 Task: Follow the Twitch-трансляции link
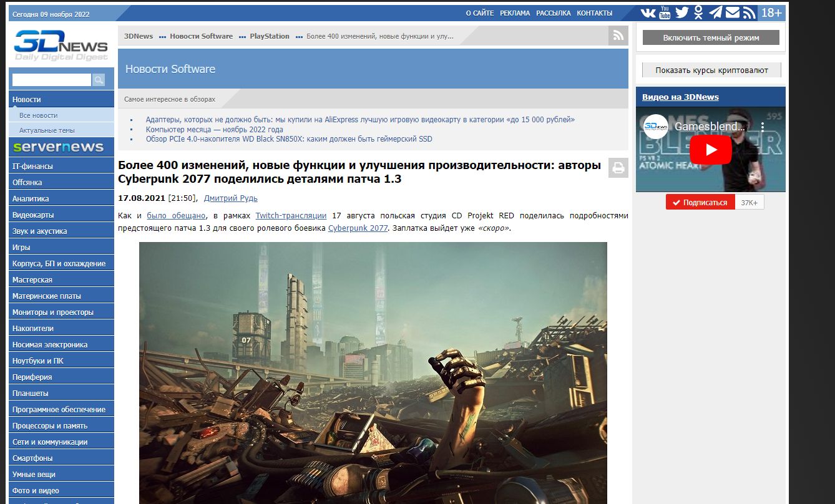coord(291,216)
